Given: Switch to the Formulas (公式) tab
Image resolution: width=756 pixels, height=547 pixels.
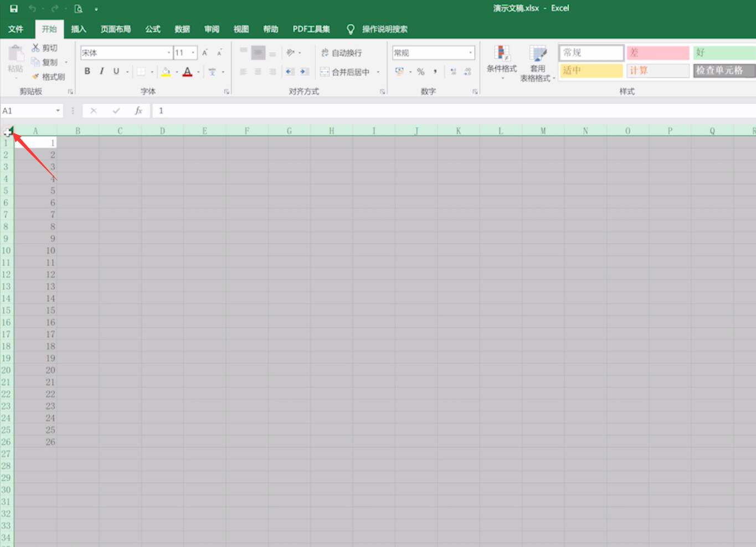Looking at the screenshot, I should (x=153, y=29).
